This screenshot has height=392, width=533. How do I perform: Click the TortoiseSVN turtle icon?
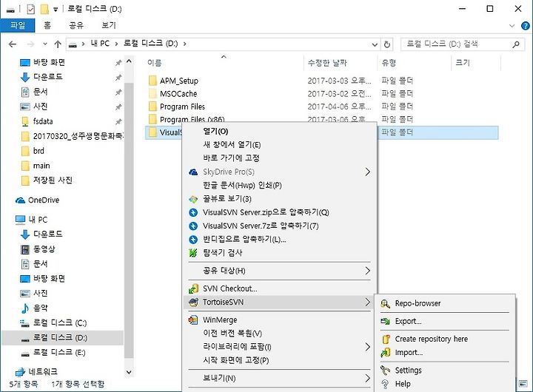coord(193,302)
